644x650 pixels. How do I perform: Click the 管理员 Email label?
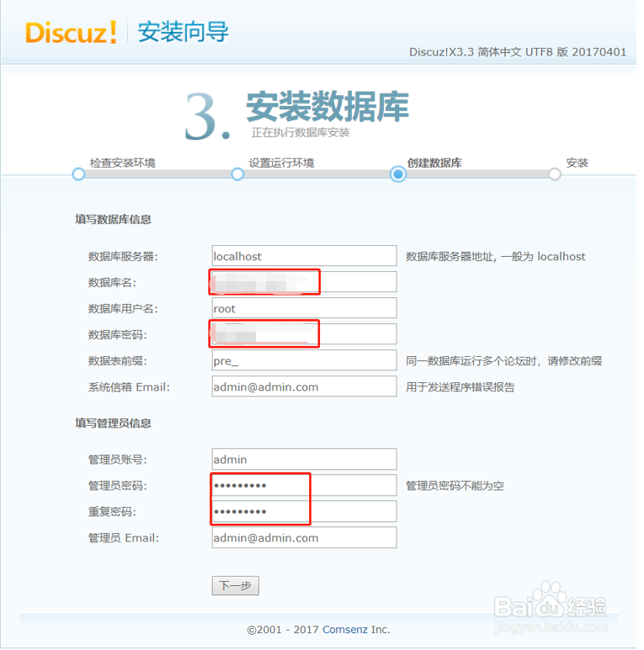pos(124,538)
